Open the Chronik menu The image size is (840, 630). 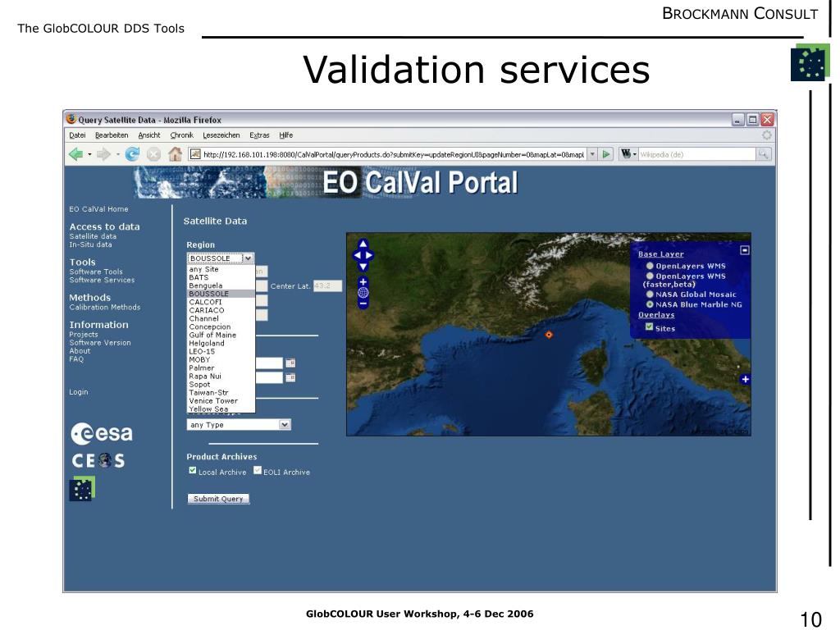(181, 135)
